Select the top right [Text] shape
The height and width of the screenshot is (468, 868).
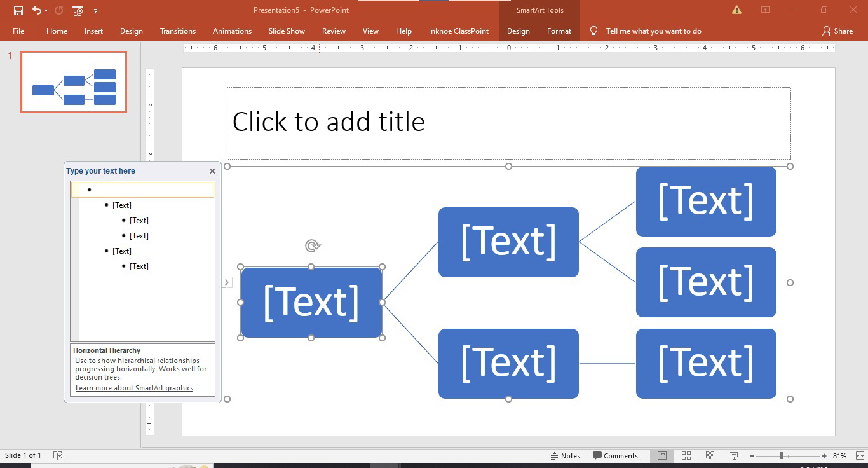[x=706, y=201]
